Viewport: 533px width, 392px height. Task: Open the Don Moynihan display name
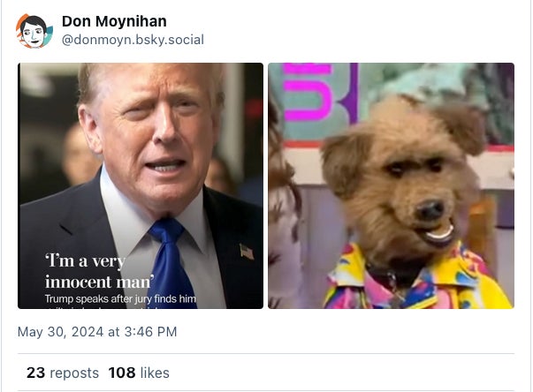pyautogui.click(x=114, y=21)
